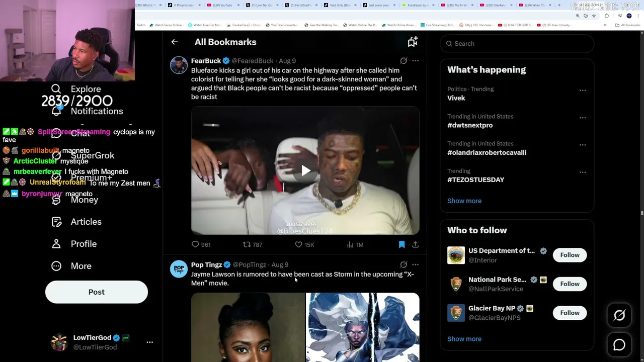The height and width of the screenshot is (362, 644).
Task: Open the Twitch bookmark
Action: 141,25
